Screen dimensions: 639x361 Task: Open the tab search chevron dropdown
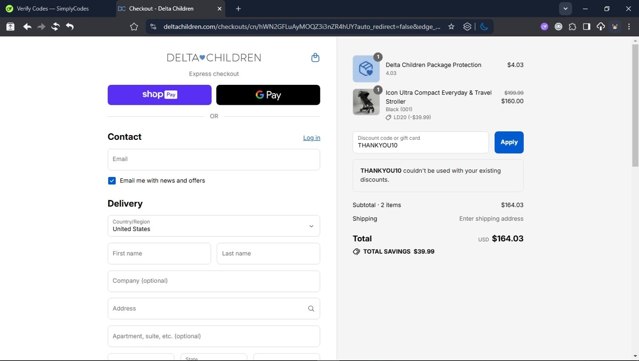pos(565,9)
